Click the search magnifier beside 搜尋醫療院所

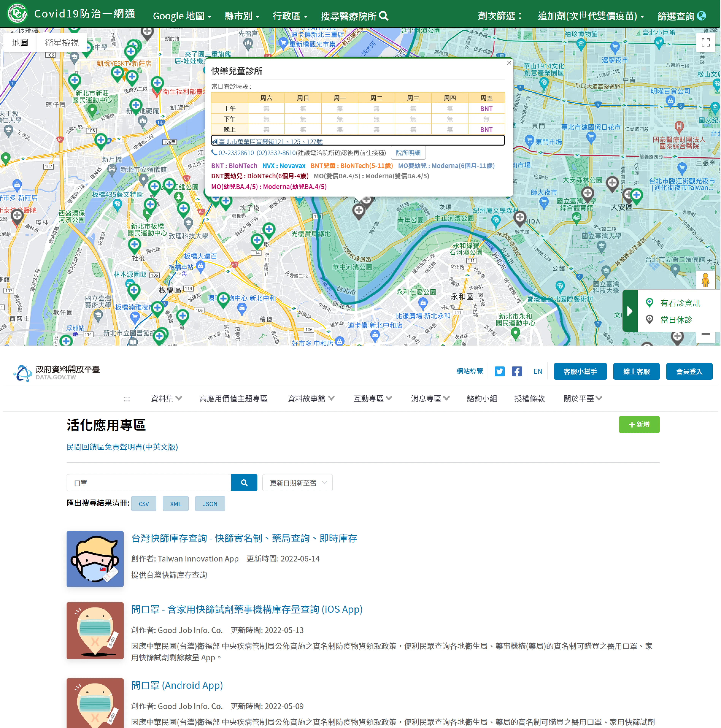pos(383,16)
